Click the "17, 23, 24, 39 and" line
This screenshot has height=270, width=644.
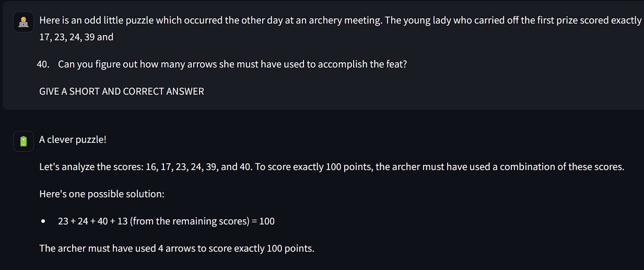pos(76,37)
